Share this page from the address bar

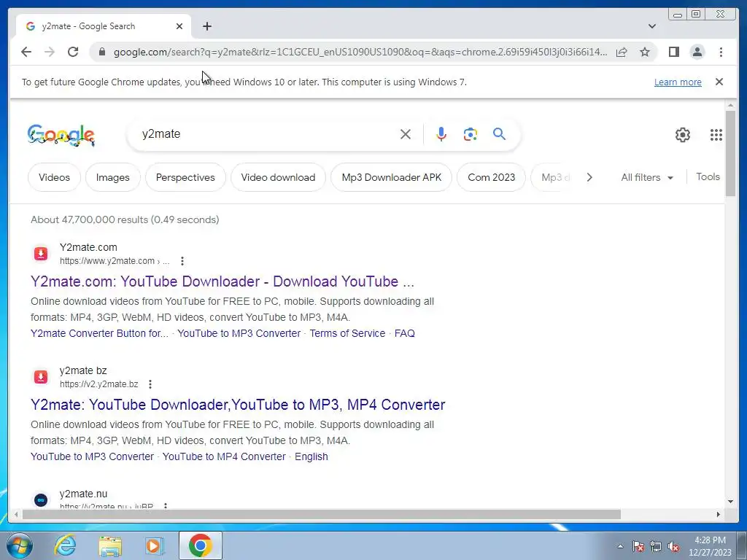click(x=622, y=52)
